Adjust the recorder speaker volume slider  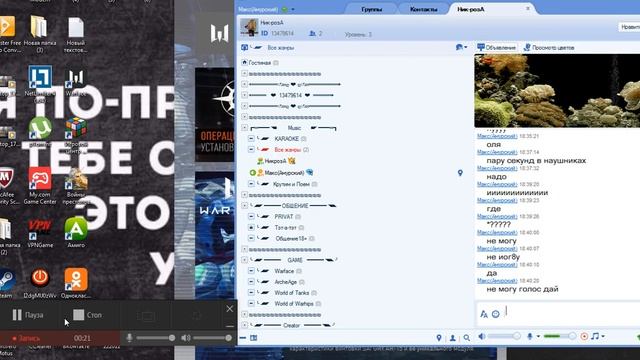[212, 338]
